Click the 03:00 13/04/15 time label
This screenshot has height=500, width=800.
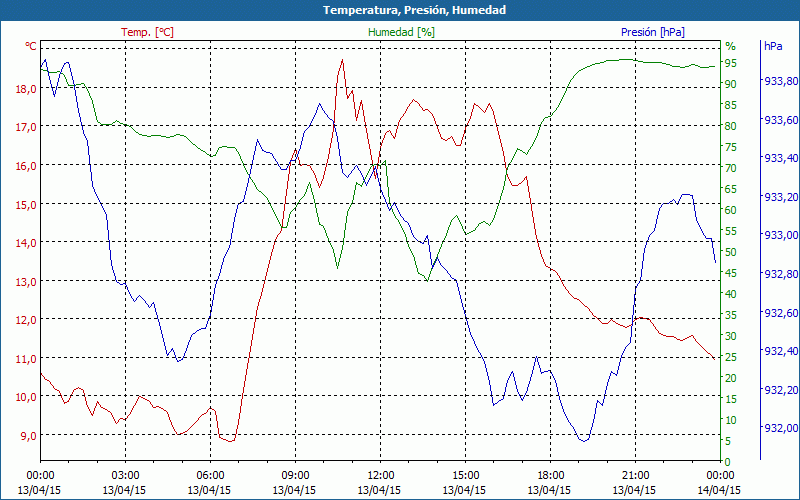click(x=124, y=483)
